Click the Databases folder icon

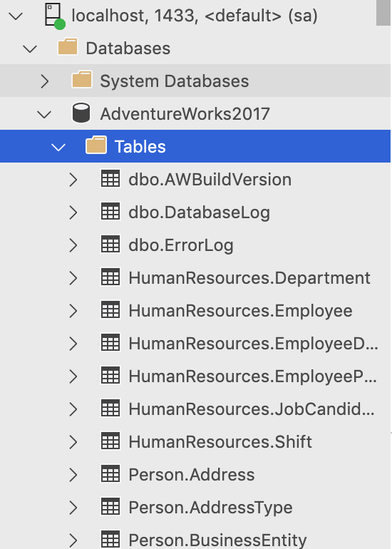click(x=68, y=47)
